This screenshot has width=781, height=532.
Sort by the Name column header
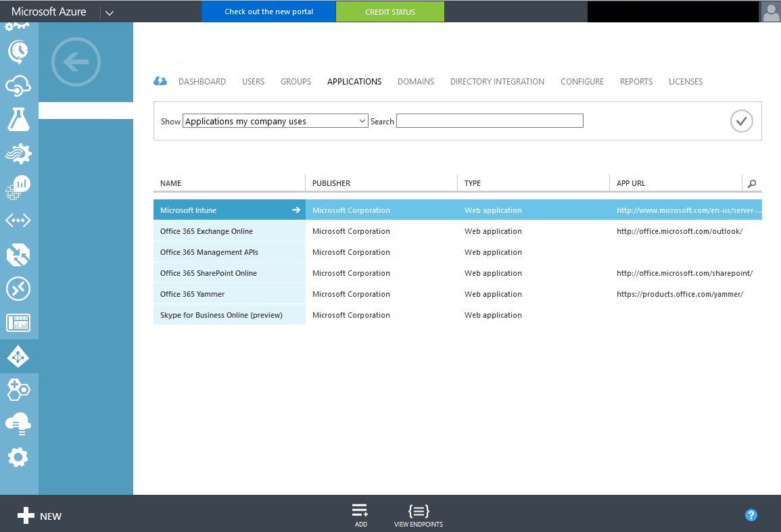(x=171, y=183)
